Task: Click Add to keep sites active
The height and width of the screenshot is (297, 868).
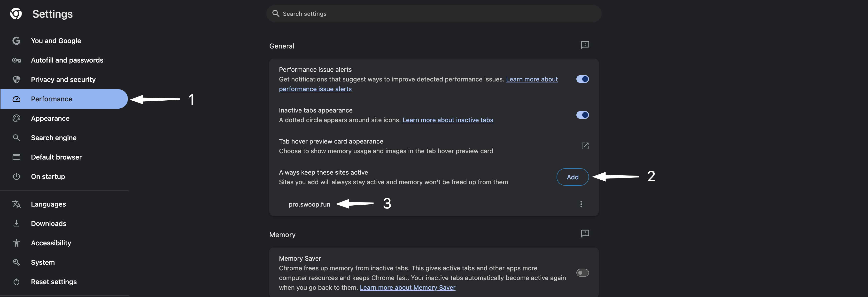Action: coord(572,177)
